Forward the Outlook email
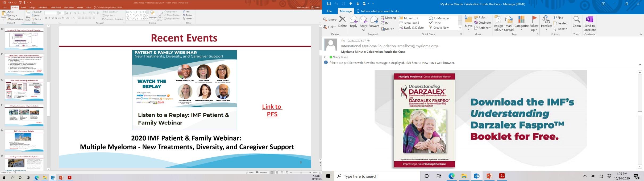This screenshot has width=644, height=181. click(374, 22)
